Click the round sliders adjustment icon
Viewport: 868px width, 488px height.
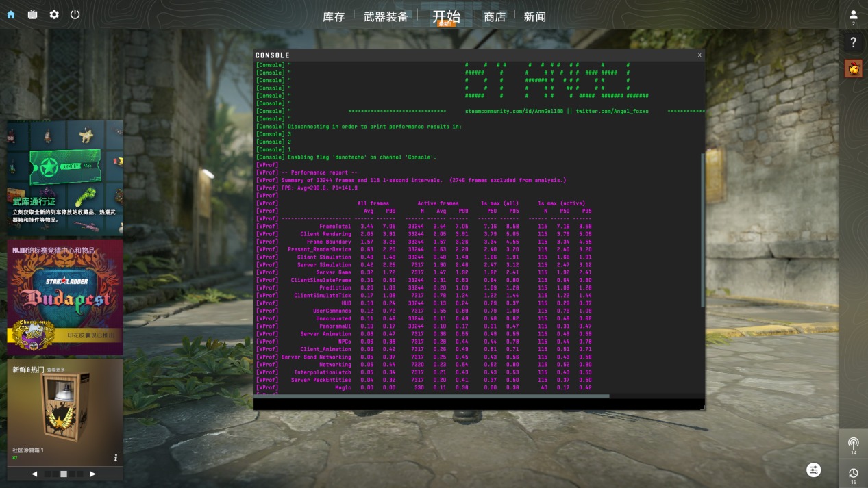pyautogui.click(x=813, y=470)
